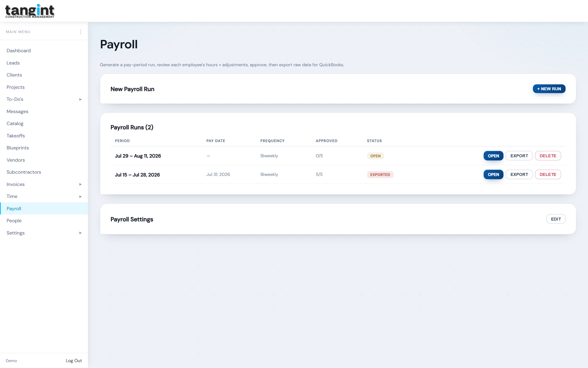588x368 pixels.
Task: Click the EXPORTED status badge
Action: [x=380, y=175]
